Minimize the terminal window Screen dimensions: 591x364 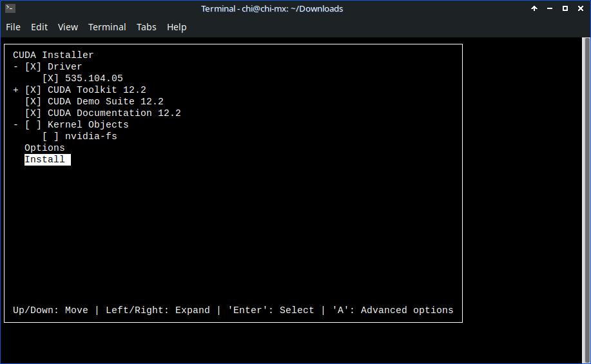click(550, 8)
